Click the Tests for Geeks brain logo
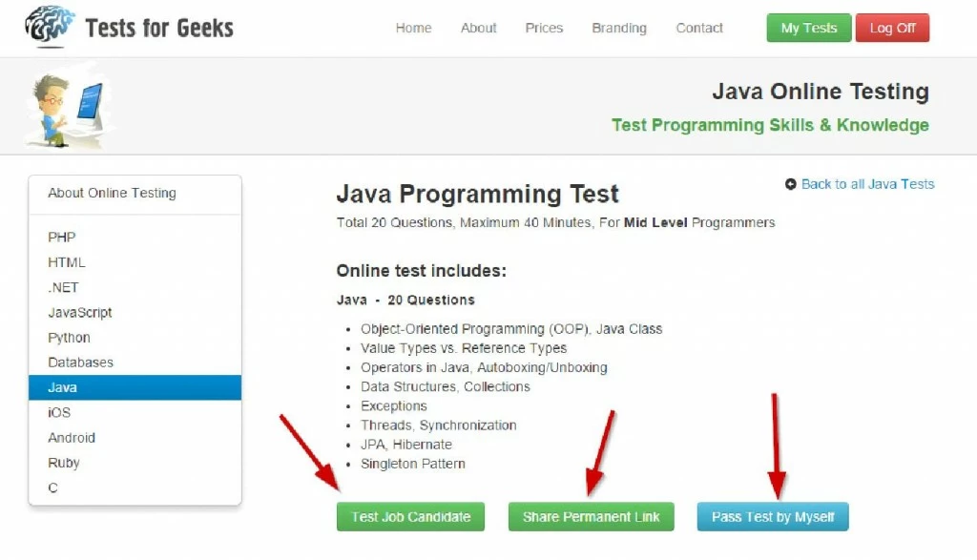This screenshot has height=560, width=977. click(x=50, y=27)
